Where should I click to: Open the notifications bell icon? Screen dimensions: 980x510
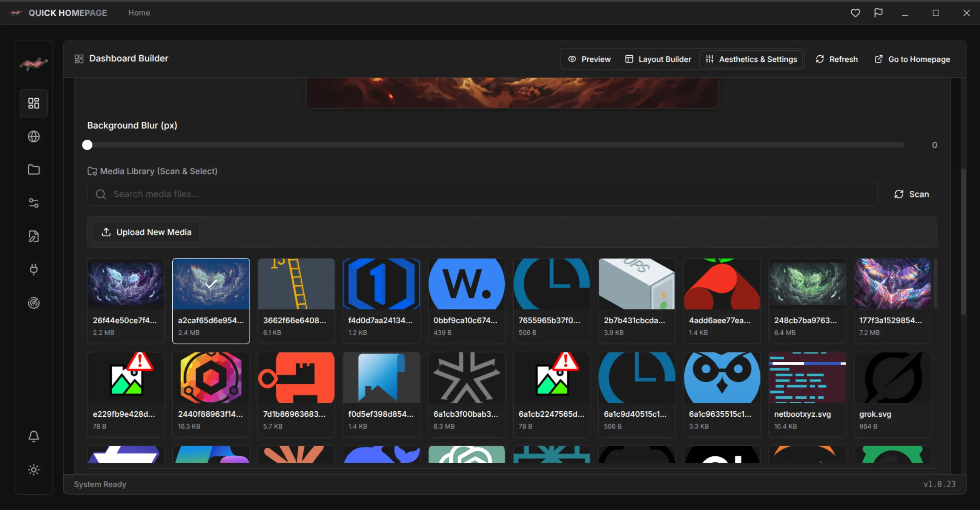tap(34, 436)
